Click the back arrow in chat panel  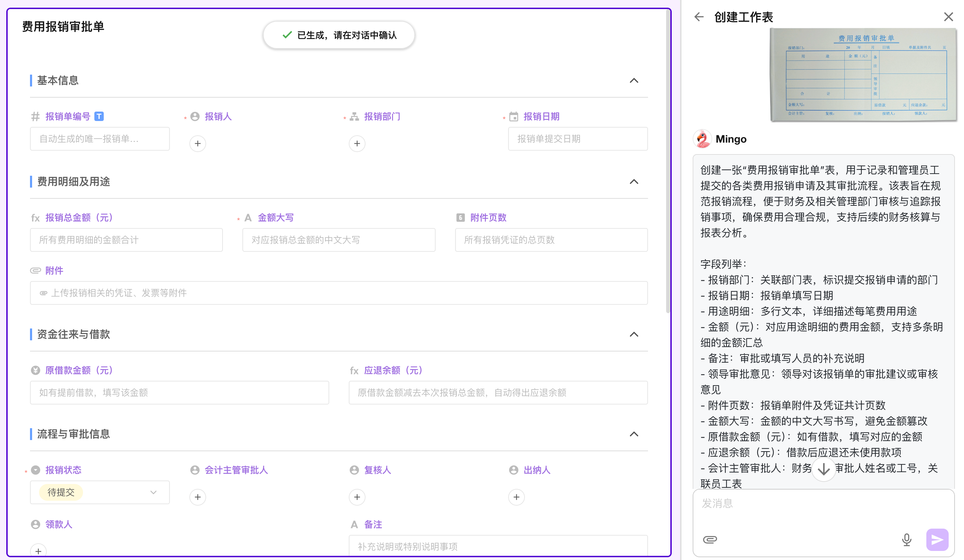[699, 17]
